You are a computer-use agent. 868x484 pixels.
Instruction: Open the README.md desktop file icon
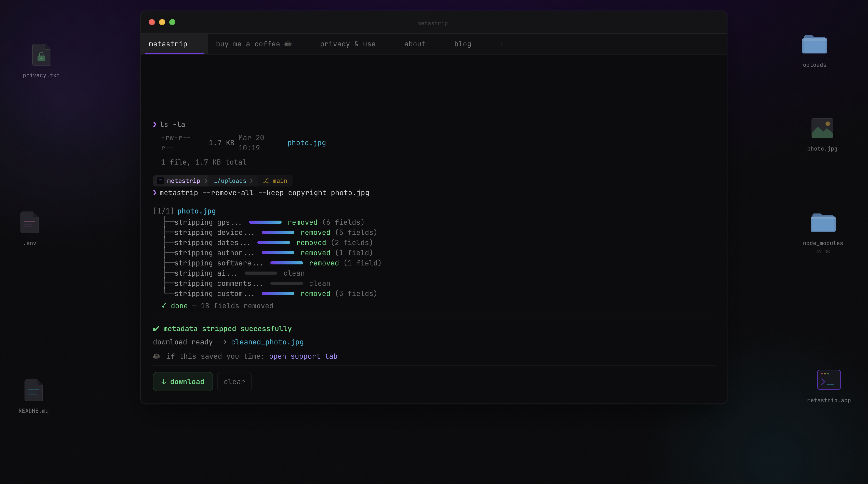[x=33, y=390]
